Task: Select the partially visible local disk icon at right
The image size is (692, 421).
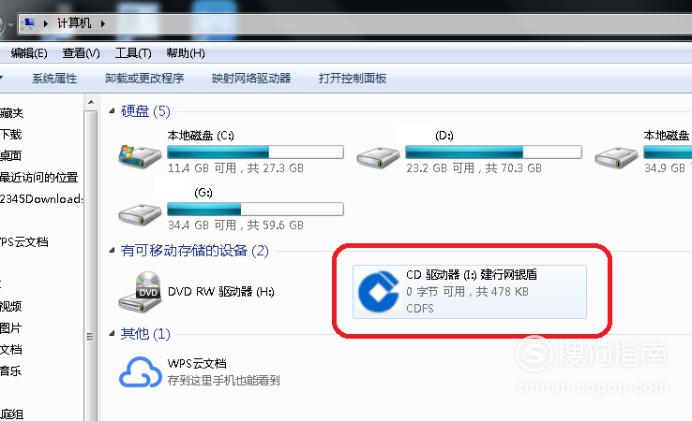Action: (x=616, y=157)
